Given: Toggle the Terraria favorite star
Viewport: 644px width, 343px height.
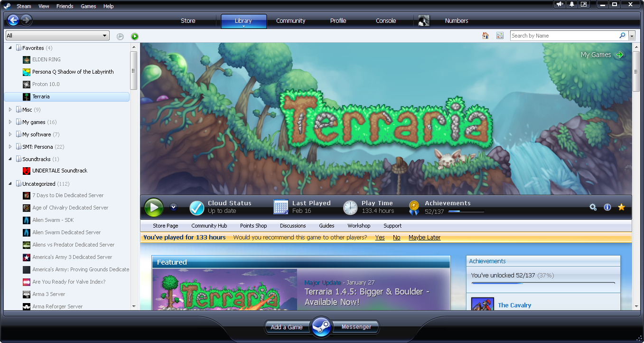Looking at the screenshot, I should (621, 207).
